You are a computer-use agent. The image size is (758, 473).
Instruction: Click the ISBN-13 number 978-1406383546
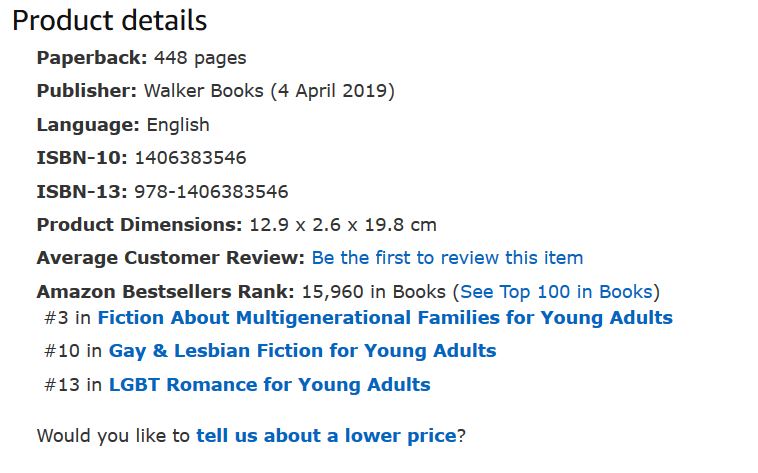211,191
